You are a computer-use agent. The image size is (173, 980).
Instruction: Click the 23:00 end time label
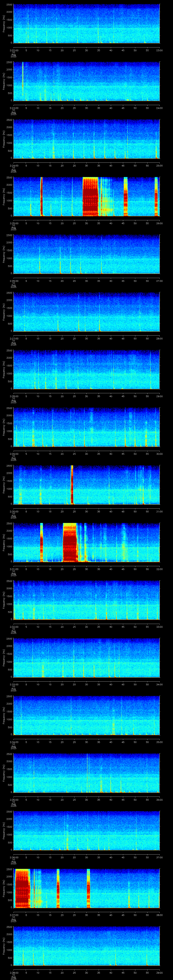pyautogui.click(x=159, y=50)
